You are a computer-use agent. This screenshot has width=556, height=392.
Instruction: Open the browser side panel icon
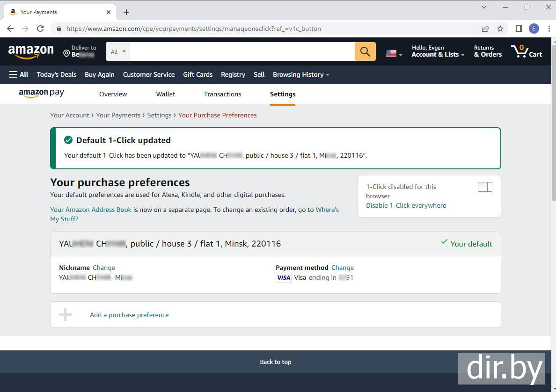coord(519,29)
